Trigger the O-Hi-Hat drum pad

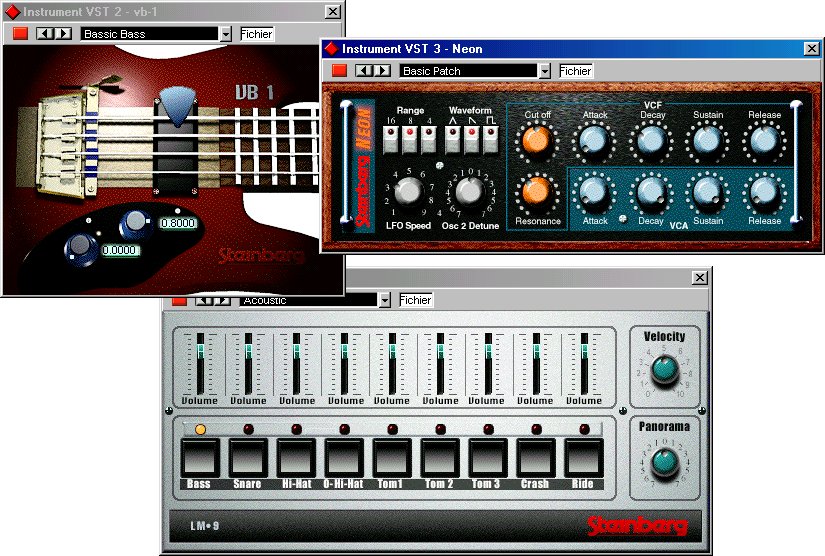(x=344, y=458)
